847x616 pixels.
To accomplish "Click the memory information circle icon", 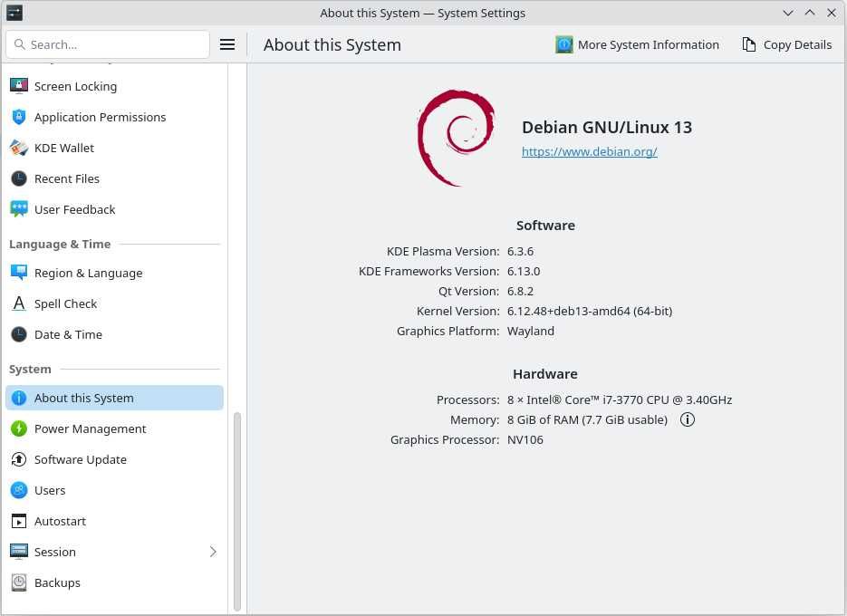I will 687,419.
